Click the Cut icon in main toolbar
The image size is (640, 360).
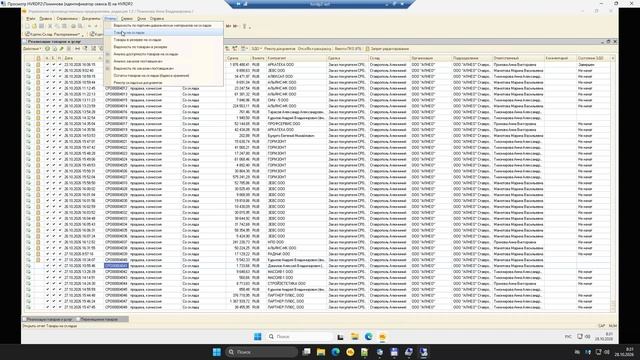[50, 27]
